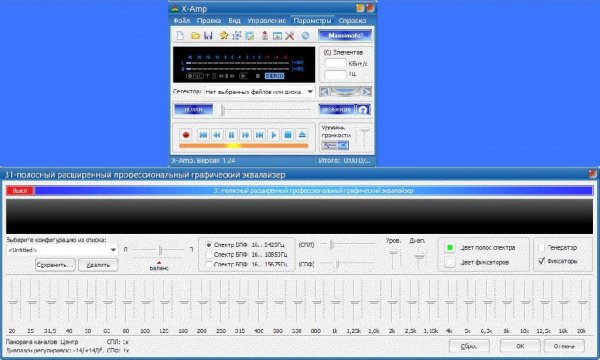The height and width of the screenshot is (360, 600).
Task: Start recording with the red record button
Action: (x=186, y=135)
